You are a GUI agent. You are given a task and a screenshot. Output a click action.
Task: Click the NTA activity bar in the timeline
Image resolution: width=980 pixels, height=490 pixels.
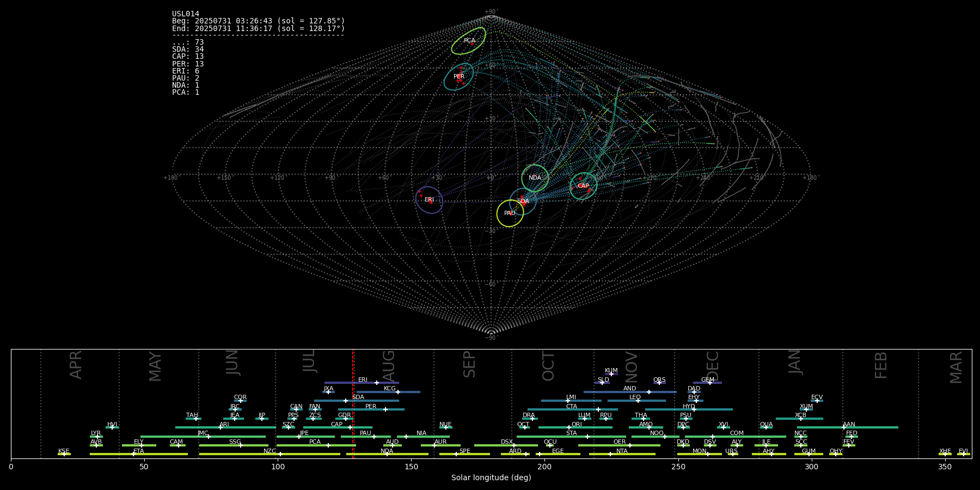coord(622,454)
